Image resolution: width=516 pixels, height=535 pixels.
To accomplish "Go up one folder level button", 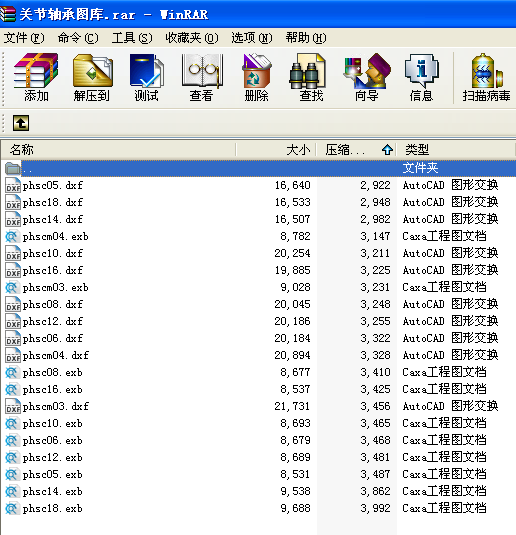I will pos(21,123).
